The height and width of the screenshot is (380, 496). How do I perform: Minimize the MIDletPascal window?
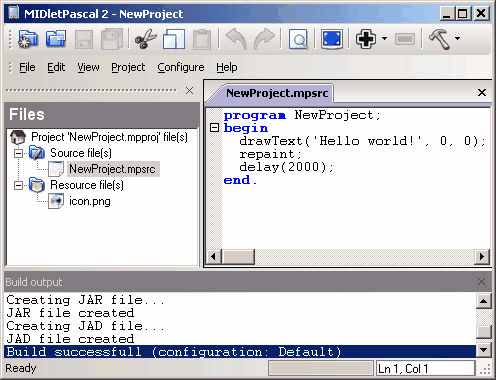tap(447, 14)
